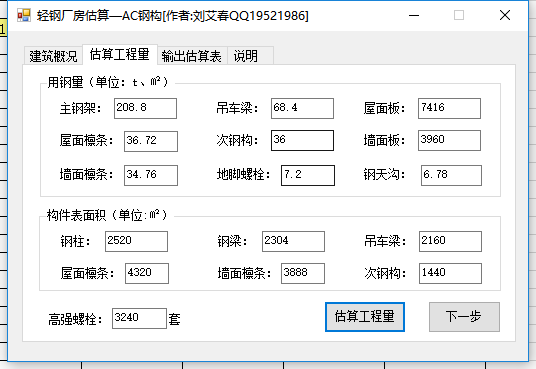Click the 屋面板 label
Viewport: 536px width, 369px height.
(x=385, y=109)
